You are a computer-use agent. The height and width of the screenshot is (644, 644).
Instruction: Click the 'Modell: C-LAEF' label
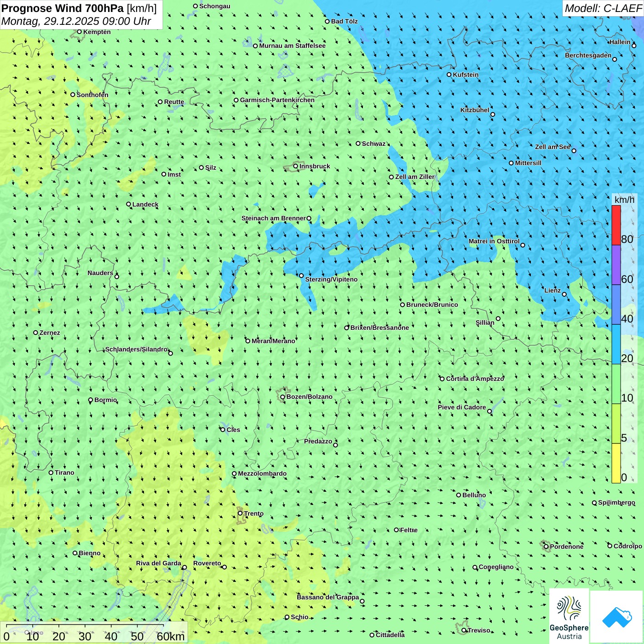pyautogui.click(x=603, y=8)
